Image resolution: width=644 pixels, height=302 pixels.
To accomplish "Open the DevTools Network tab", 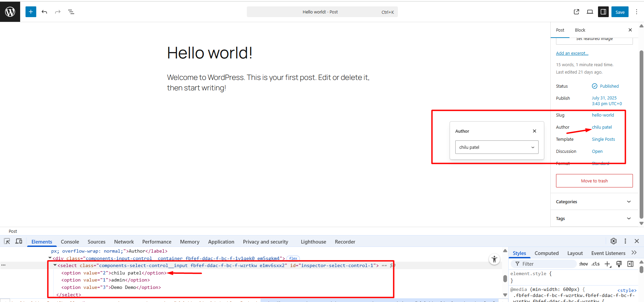I will click(x=124, y=242).
